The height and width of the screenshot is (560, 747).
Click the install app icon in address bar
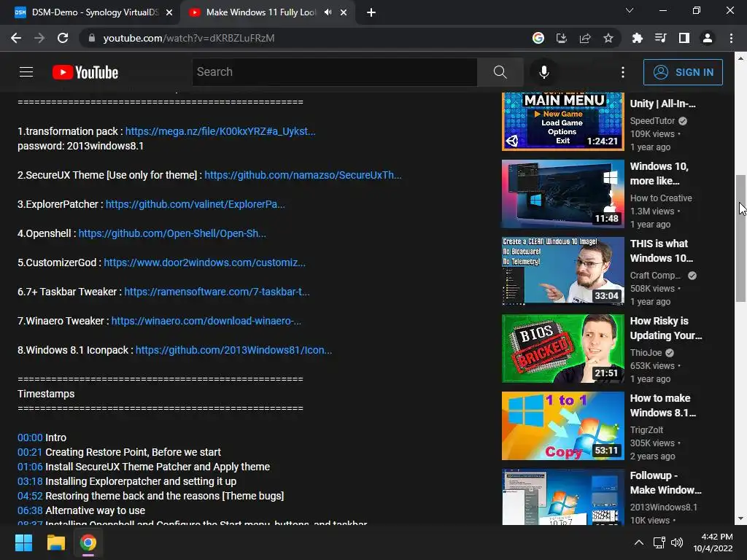[561, 38]
